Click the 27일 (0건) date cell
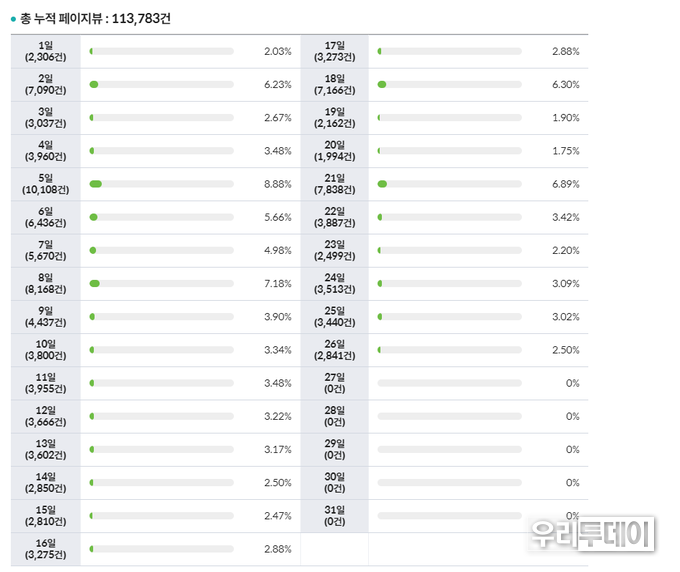The width and height of the screenshot is (680, 572). [334, 383]
